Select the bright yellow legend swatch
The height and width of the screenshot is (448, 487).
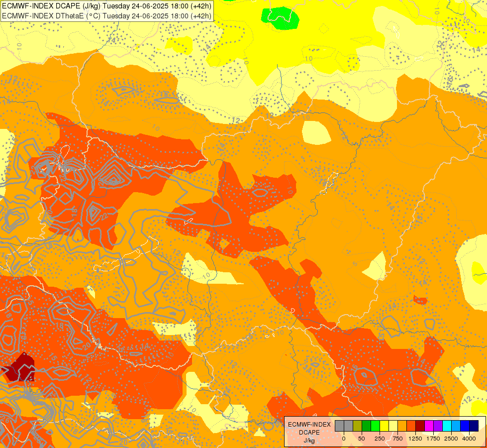[384, 426]
